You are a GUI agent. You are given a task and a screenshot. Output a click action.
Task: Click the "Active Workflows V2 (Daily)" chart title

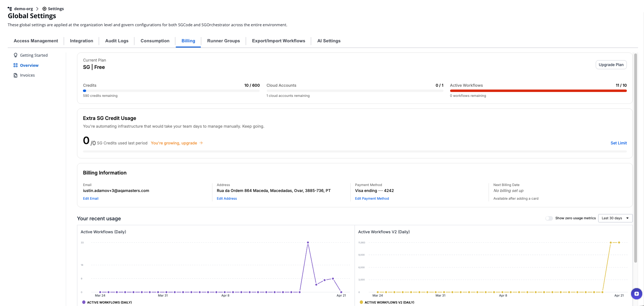(x=384, y=232)
